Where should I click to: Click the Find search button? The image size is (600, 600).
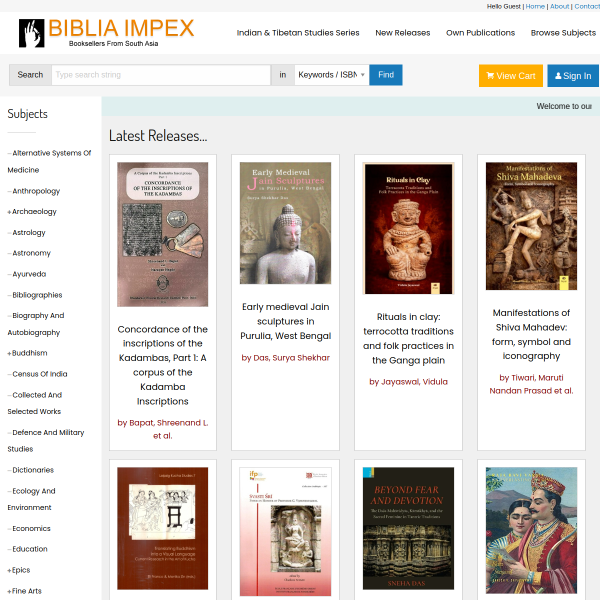386,75
